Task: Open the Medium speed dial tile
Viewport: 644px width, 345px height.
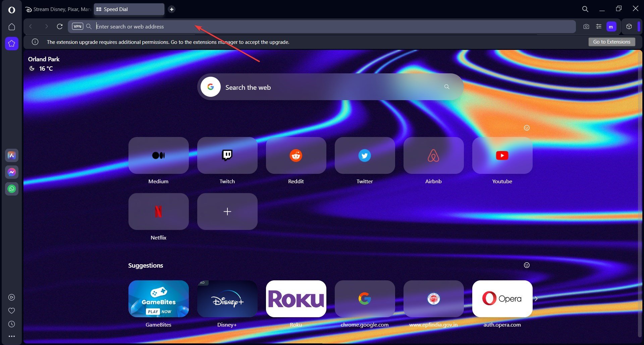Action: (x=159, y=155)
